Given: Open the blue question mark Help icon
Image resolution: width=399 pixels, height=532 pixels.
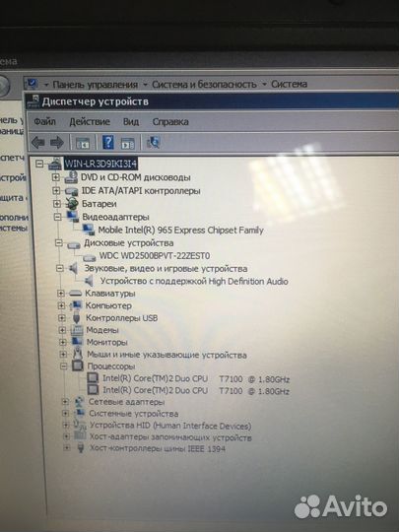Looking at the screenshot, I should point(108,142).
